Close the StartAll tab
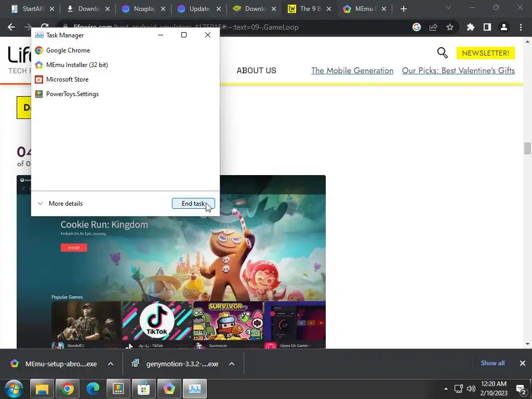 point(52,9)
